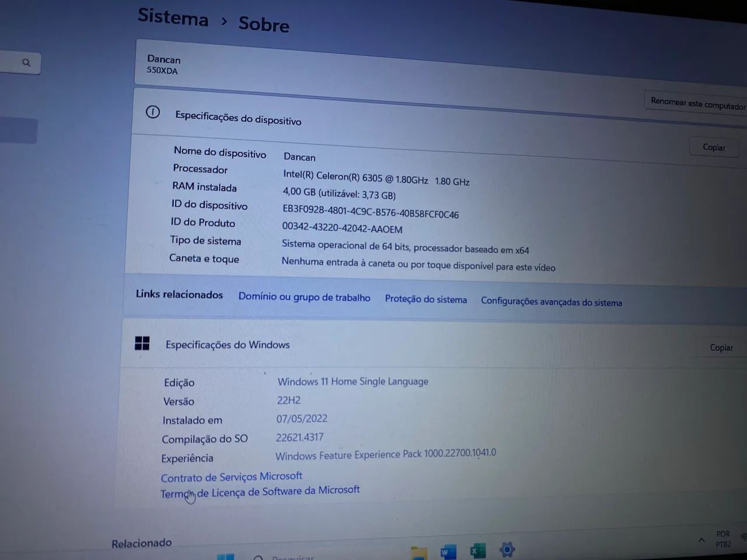Click the Relacionado heading
Screen dimensions: 747x560
[142, 543]
